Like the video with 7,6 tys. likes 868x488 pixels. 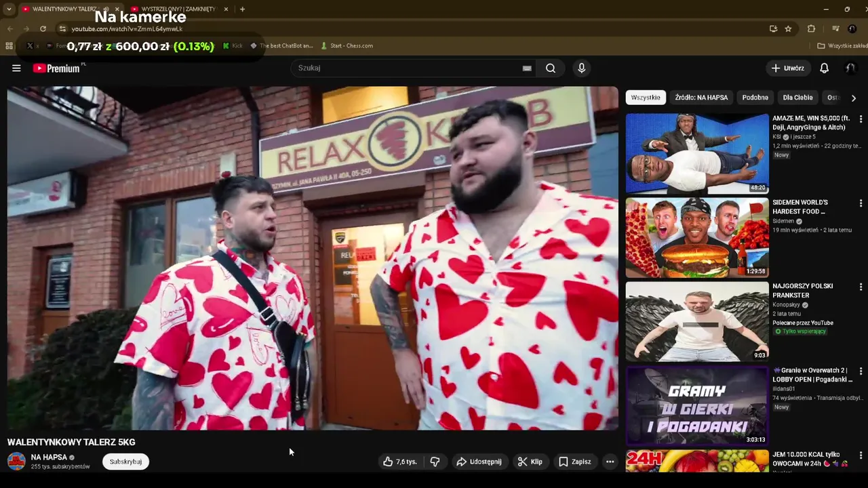399,462
